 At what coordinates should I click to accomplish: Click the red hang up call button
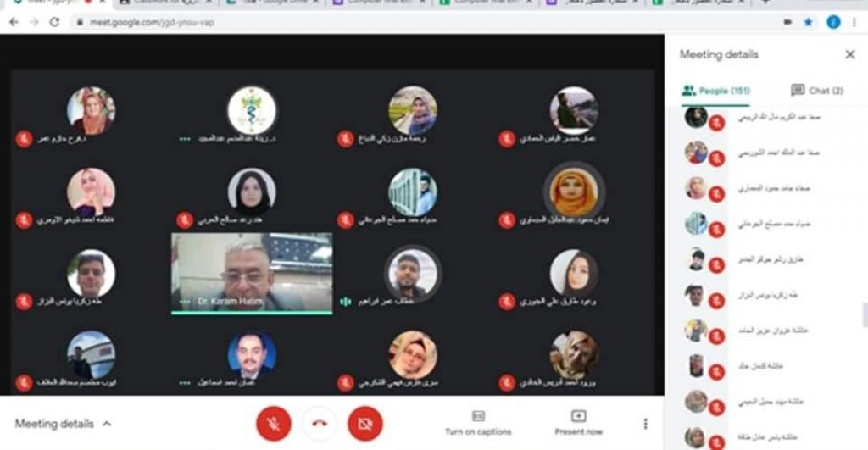click(x=320, y=424)
